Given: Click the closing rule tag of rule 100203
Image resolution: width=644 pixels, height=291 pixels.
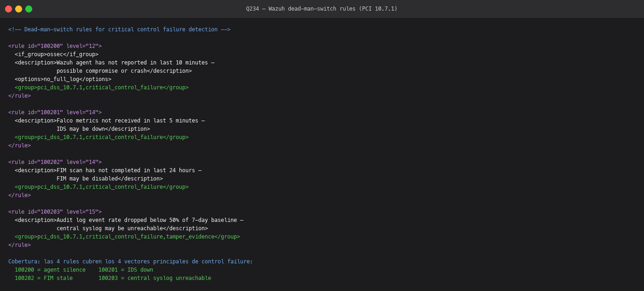Looking at the screenshot, I should click(x=19, y=245).
